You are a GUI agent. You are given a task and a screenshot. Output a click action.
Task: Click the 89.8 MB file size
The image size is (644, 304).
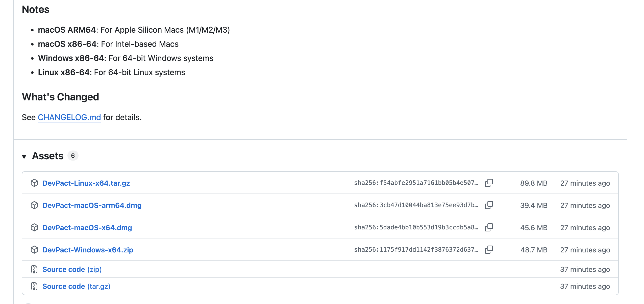(534, 183)
